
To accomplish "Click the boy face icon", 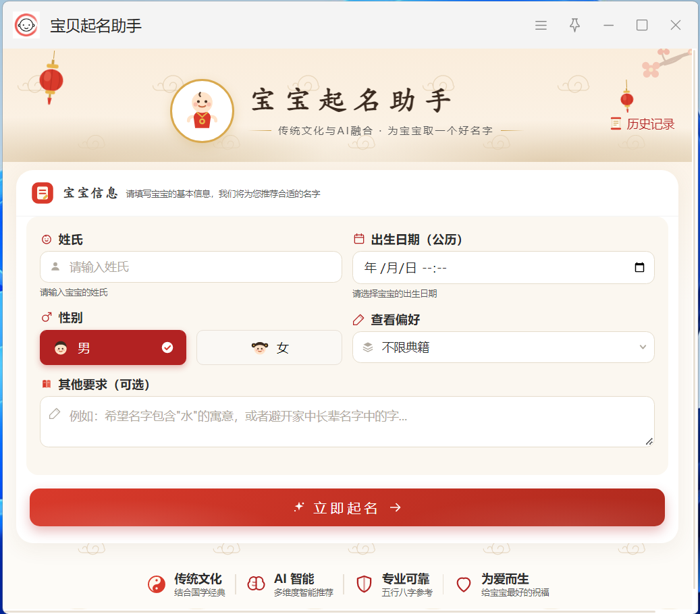I will click(x=61, y=347).
